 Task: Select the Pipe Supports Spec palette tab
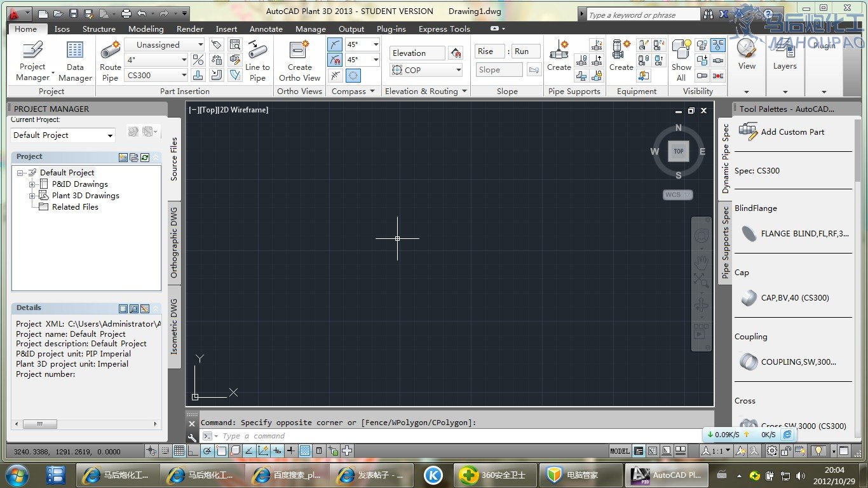coord(726,243)
